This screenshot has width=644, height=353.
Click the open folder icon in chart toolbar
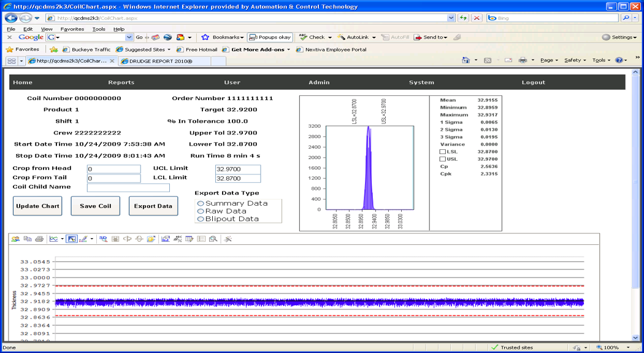tap(151, 239)
